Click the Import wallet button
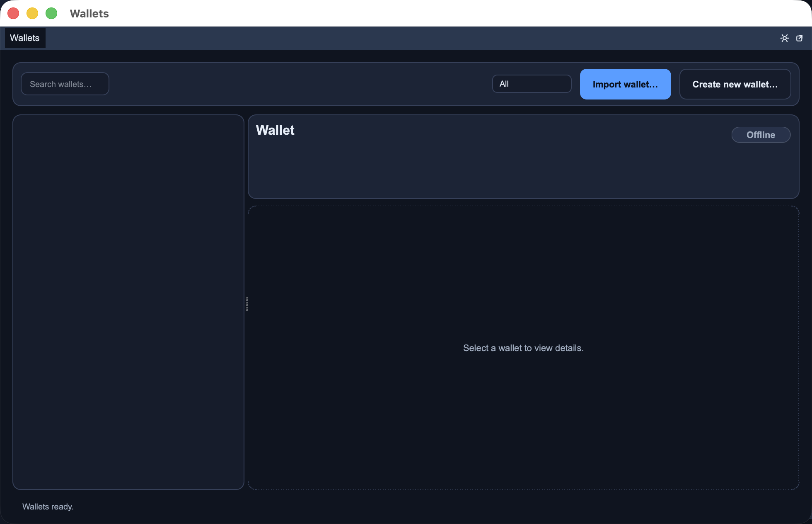 click(x=625, y=84)
